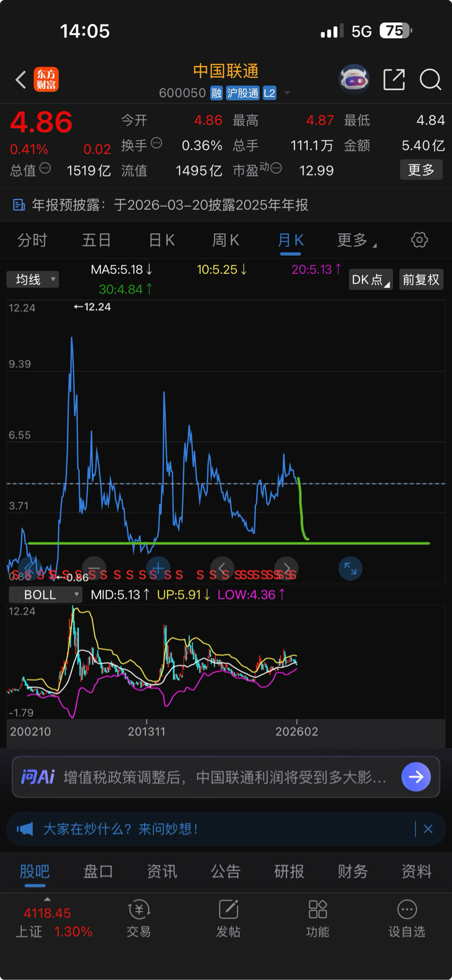452x980 pixels.
Task: Expand chart to fullscreen icon
Action: pyautogui.click(x=350, y=569)
